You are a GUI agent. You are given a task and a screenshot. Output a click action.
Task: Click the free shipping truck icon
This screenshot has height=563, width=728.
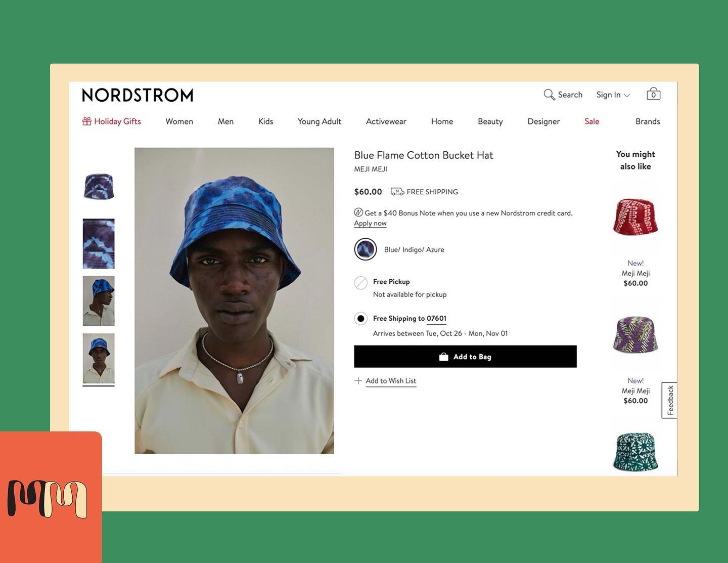(397, 192)
